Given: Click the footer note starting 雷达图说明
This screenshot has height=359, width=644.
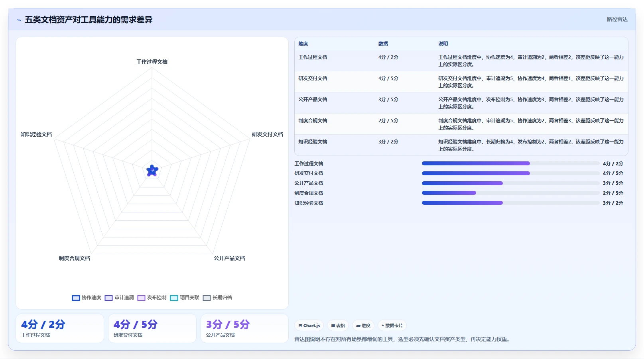Looking at the screenshot, I should (403, 339).
